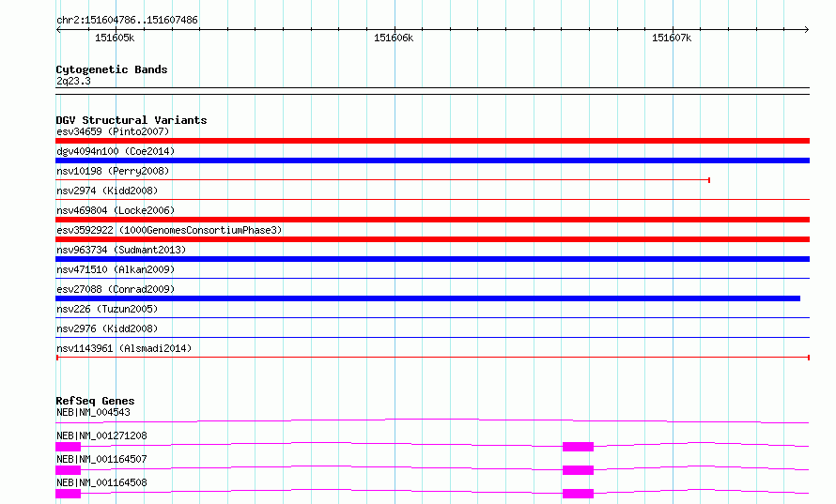This screenshot has height=504, width=836.
Task: Click the blue esv27088 variant bar
Action: pyautogui.click(x=427, y=298)
